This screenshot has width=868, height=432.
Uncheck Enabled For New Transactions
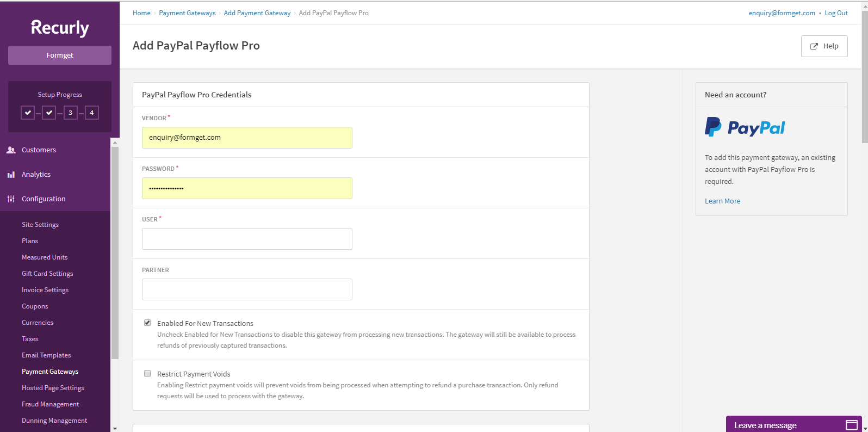[147, 323]
